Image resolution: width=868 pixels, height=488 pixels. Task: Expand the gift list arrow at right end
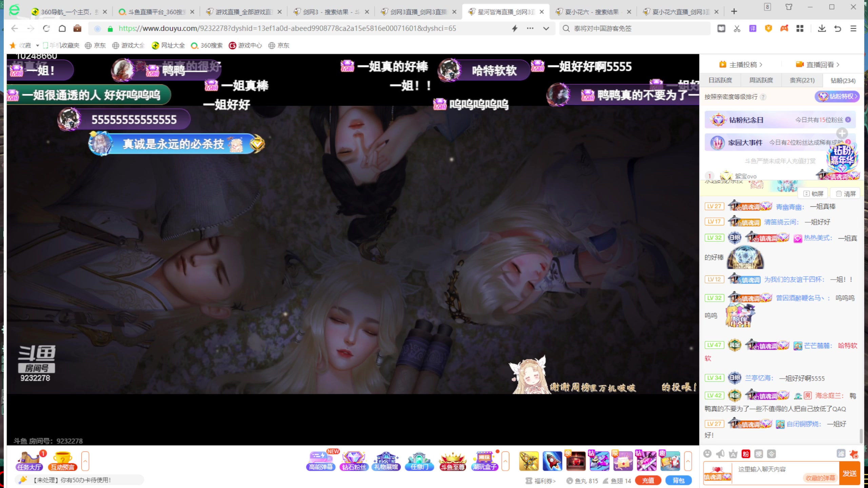[688, 461]
